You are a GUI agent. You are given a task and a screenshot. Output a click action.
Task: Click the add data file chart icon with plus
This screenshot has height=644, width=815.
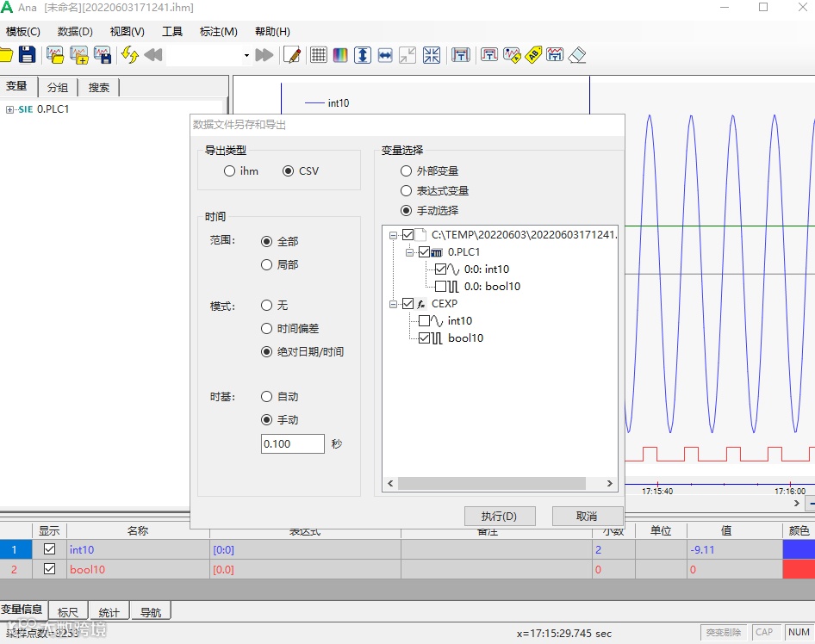(78, 54)
